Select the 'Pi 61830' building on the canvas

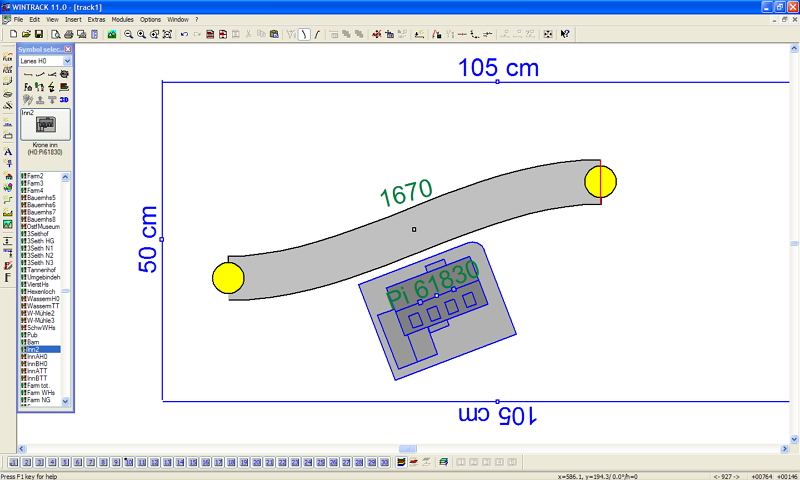[437, 311]
